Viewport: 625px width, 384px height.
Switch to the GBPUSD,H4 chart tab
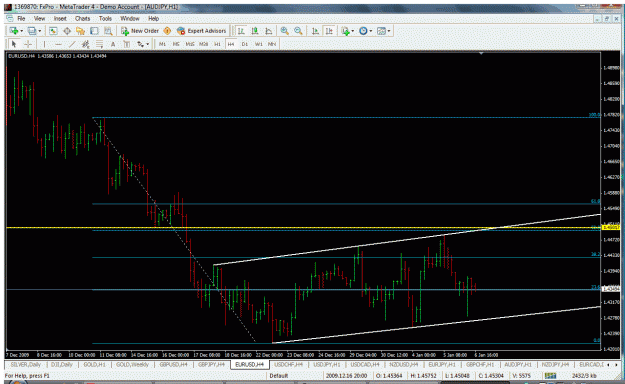[x=173, y=364]
